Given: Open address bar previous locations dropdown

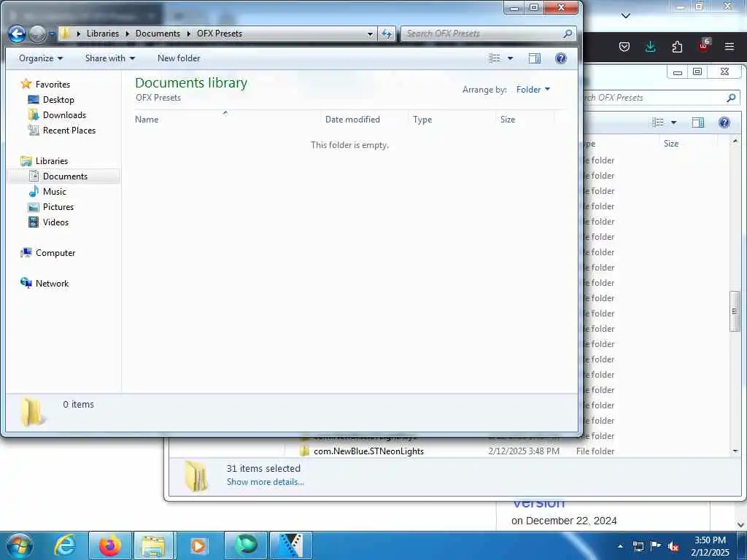Looking at the screenshot, I should (370, 34).
